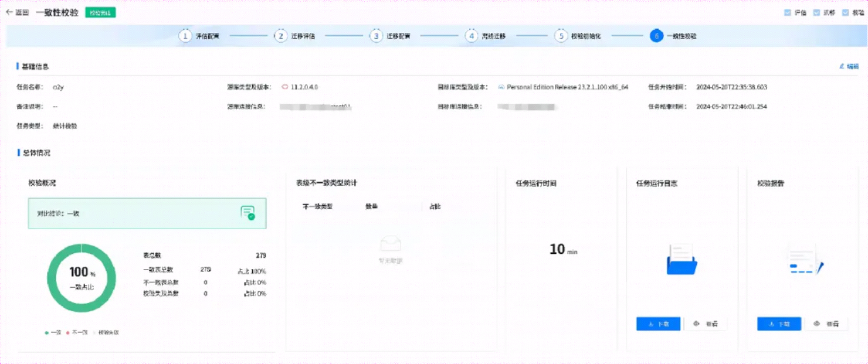Click the consistent-result checkmark document icon
Screen dimensions: 868x364
click(248, 213)
